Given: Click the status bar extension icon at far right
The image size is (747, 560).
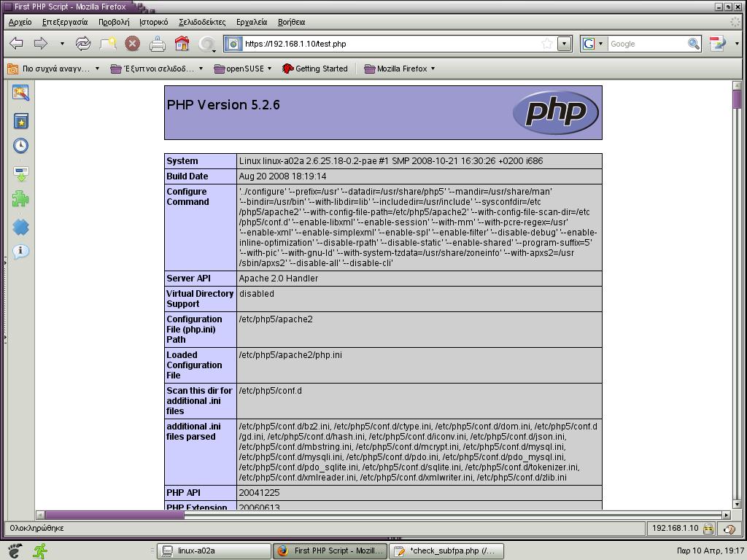Looking at the screenshot, I should (729, 529).
